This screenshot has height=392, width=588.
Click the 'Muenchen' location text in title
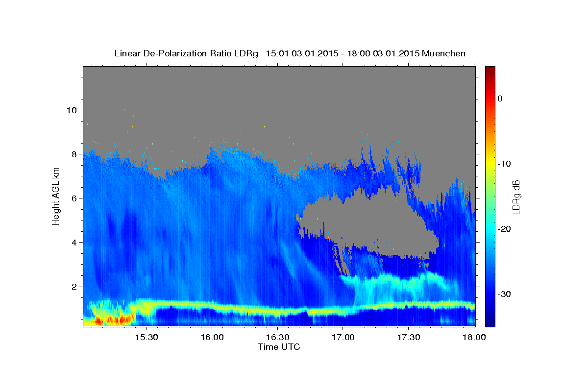(444, 53)
